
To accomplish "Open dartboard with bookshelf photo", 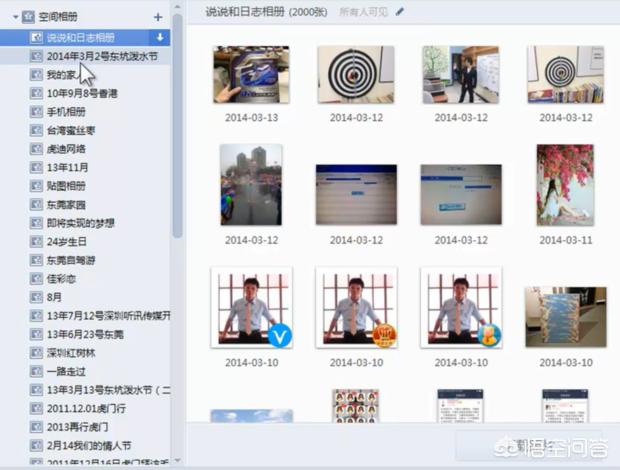I will tap(565, 75).
